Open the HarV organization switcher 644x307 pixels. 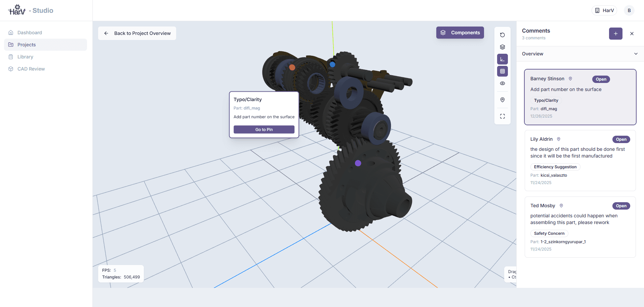coord(604,10)
